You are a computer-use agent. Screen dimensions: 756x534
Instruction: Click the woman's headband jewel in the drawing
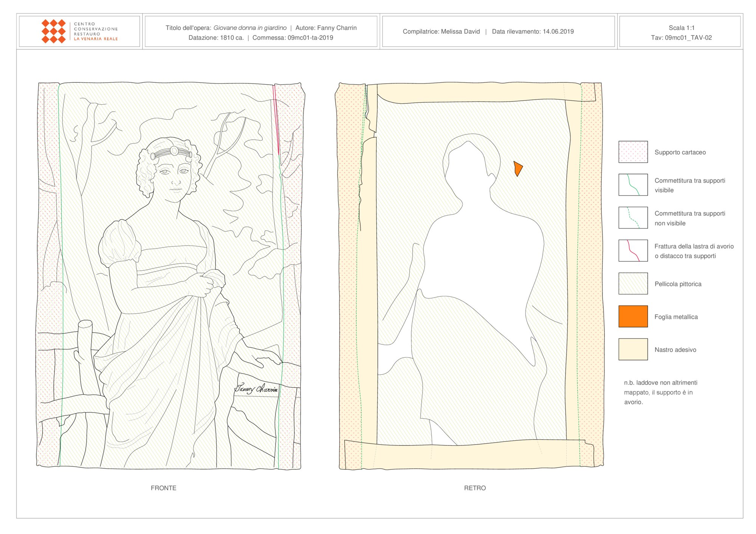coord(174,151)
